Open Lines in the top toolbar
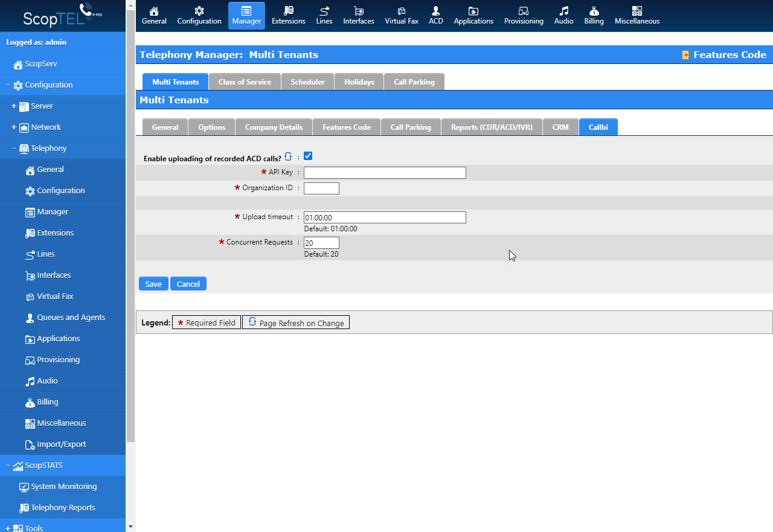Image resolution: width=773 pixels, height=532 pixels. [x=324, y=16]
